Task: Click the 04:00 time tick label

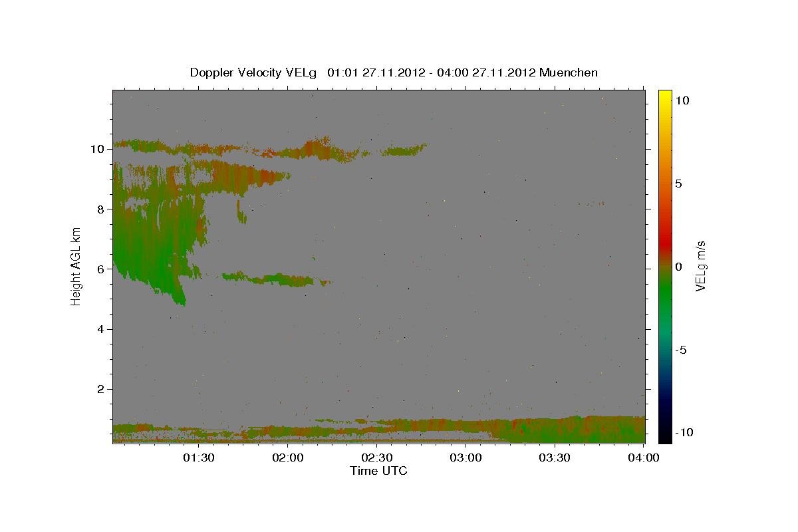Action: click(644, 458)
